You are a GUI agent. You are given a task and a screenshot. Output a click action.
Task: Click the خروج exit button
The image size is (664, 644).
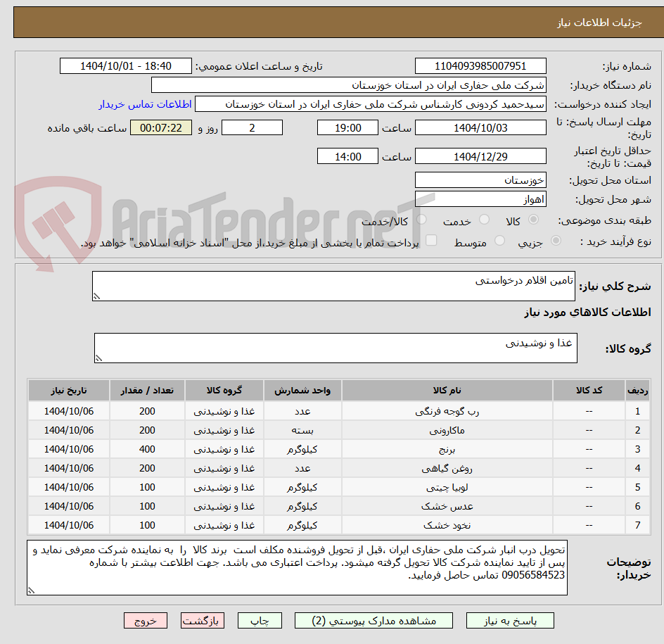[x=145, y=621]
